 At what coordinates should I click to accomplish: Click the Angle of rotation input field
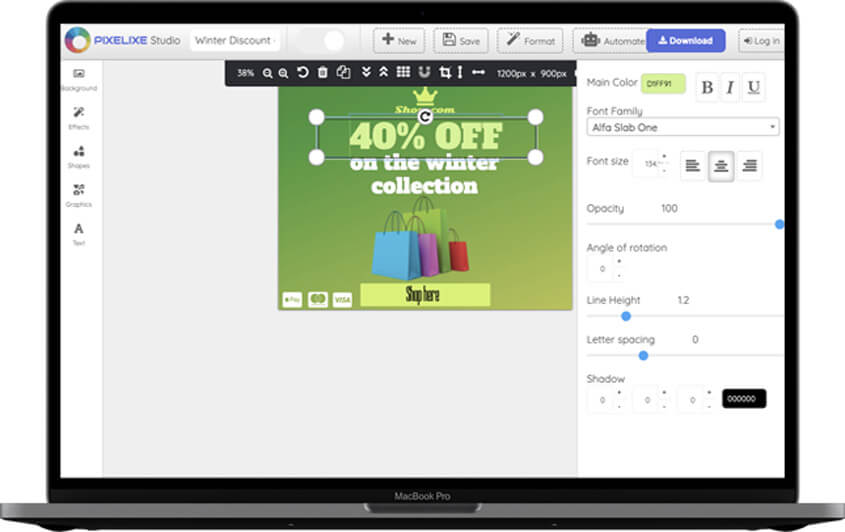(601, 268)
